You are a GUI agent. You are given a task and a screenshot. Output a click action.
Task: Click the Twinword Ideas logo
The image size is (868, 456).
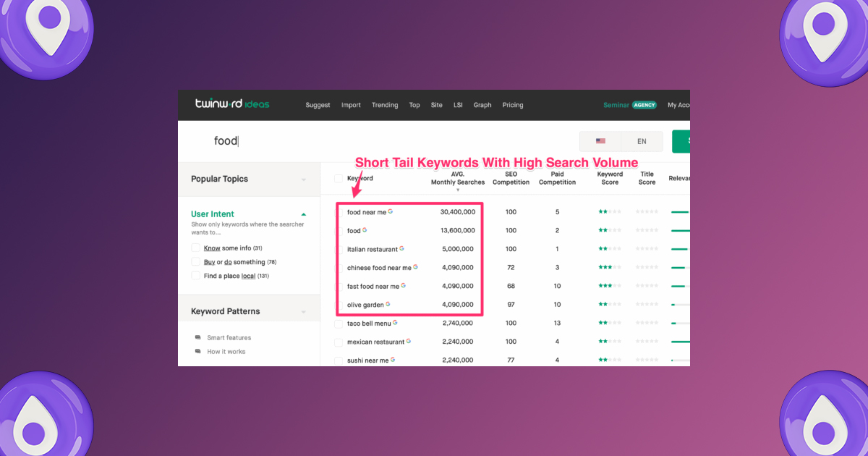[x=232, y=104]
